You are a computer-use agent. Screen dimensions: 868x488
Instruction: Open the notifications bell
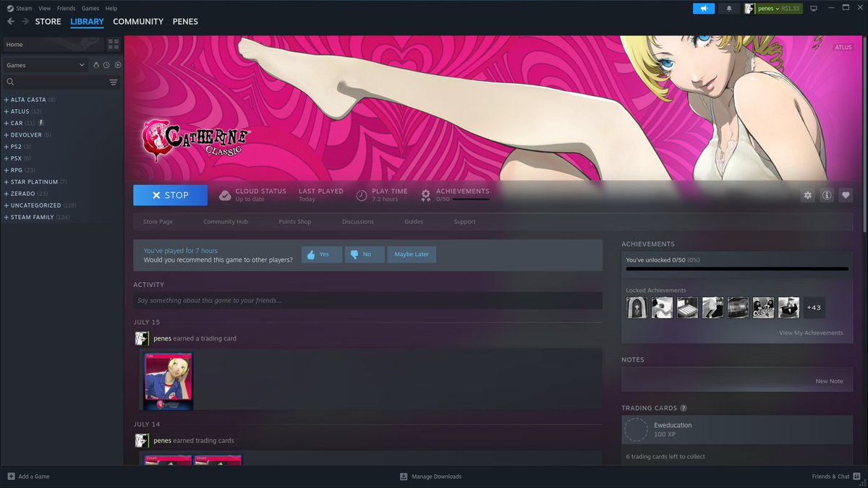[x=728, y=9]
